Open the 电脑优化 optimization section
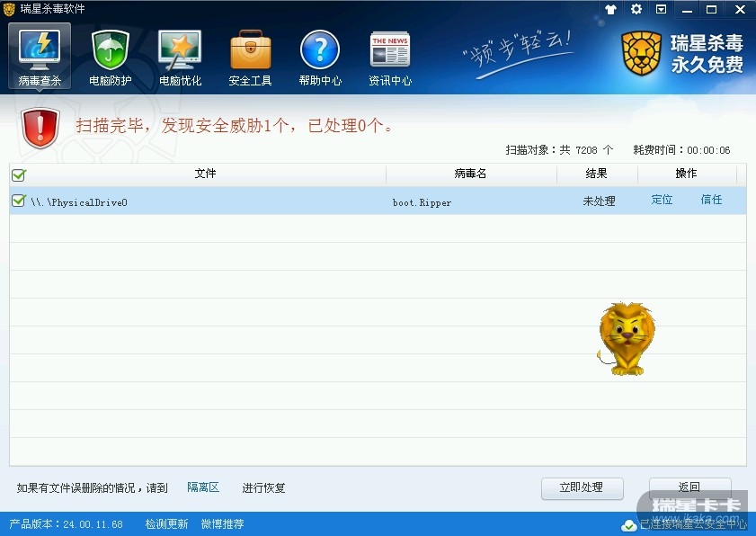The image size is (756, 536). pos(180,57)
